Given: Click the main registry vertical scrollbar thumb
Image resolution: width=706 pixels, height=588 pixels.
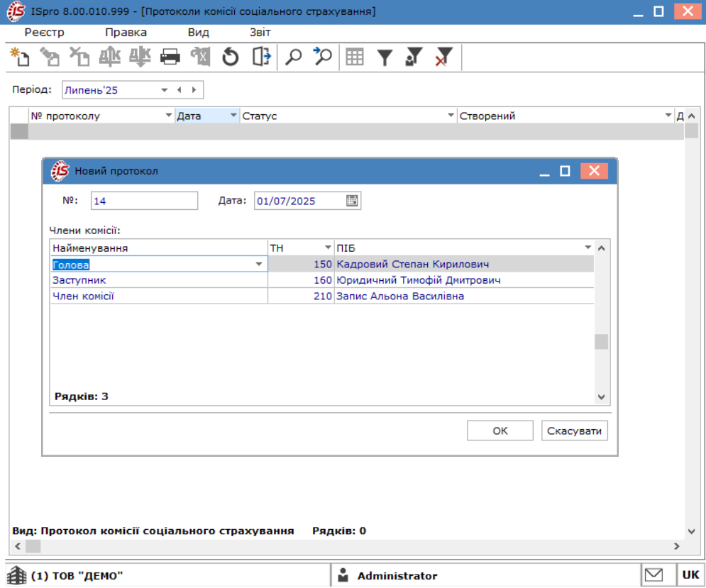Looking at the screenshot, I should (691, 131).
